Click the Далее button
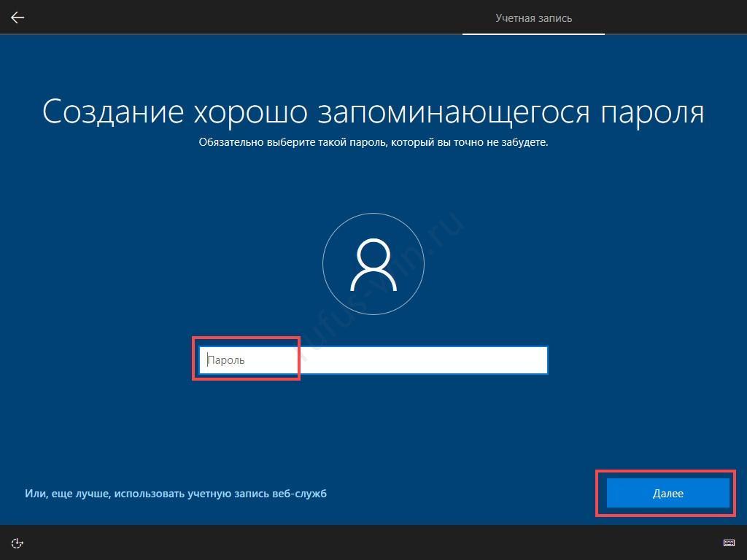The width and height of the screenshot is (747, 560). point(668,494)
